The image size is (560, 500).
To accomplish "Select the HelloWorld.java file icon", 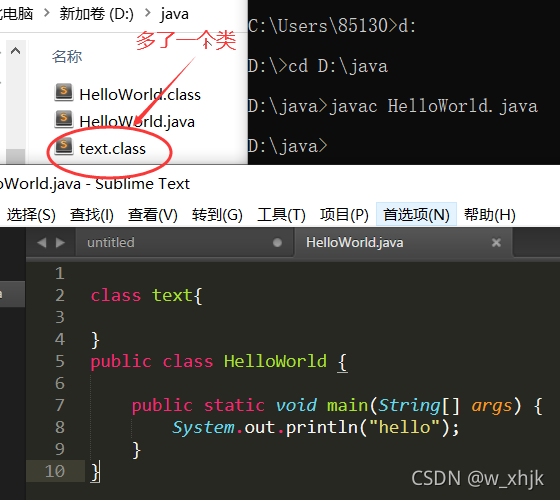I will (x=64, y=119).
